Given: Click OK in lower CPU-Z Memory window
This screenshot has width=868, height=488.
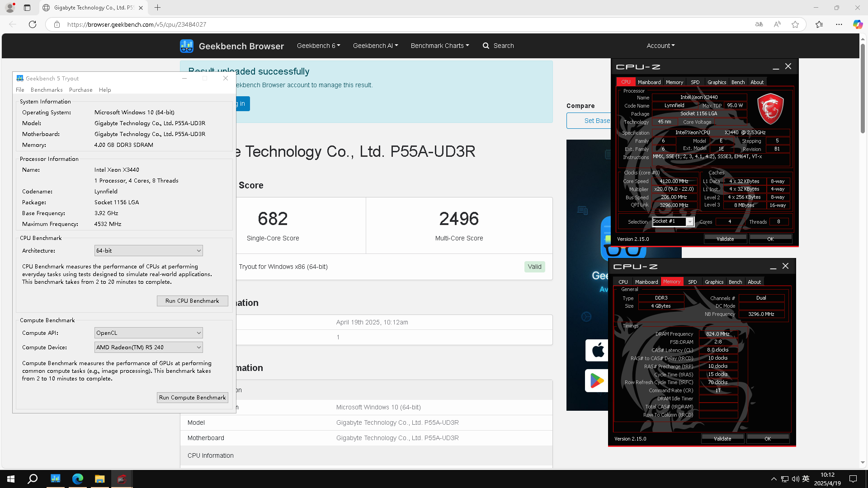Looking at the screenshot, I should (768, 439).
